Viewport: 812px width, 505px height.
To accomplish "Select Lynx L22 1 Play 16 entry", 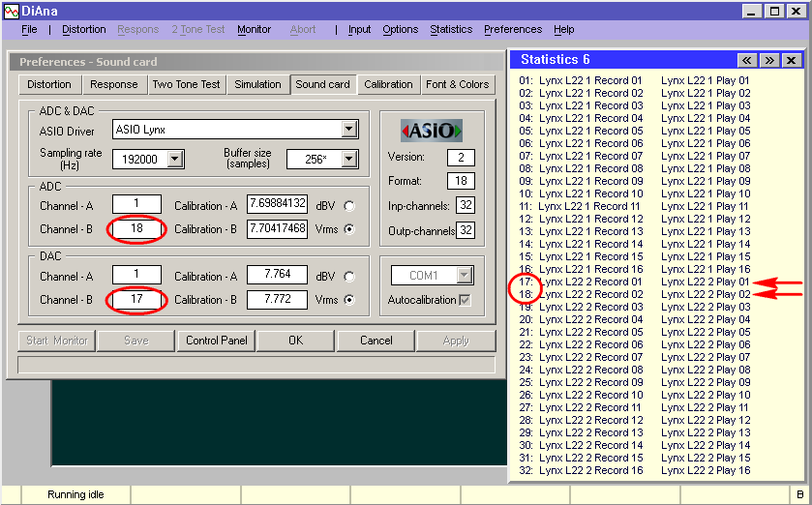I will tap(706, 270).
